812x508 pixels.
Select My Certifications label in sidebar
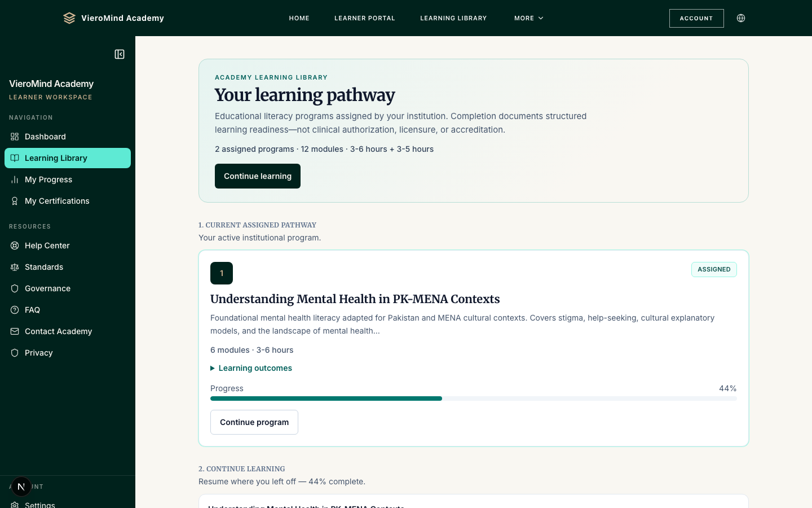point(57,201)
